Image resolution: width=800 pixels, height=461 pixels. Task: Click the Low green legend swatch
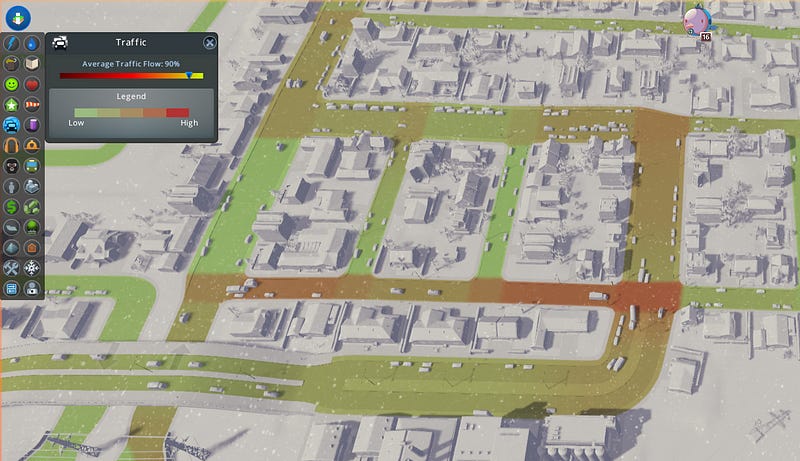tap(86, 113)
